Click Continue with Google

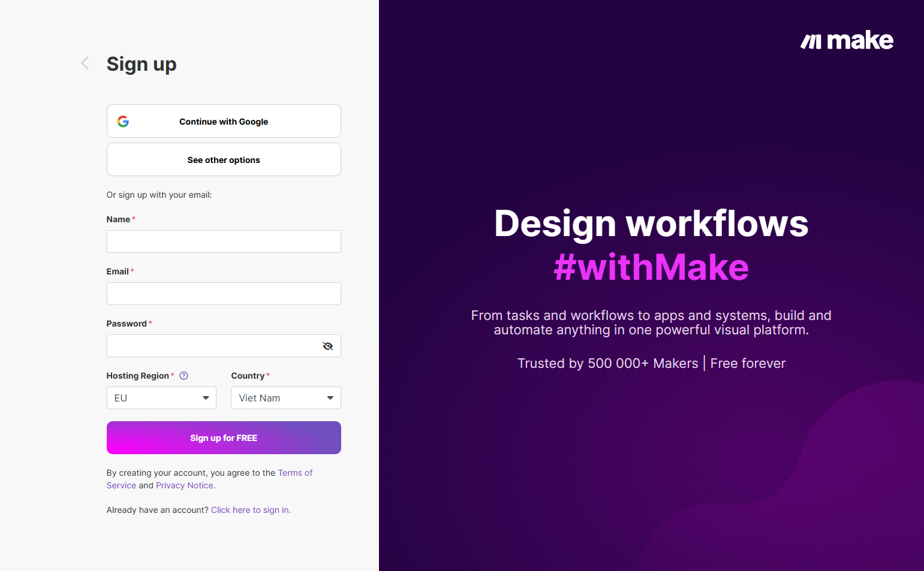tap(224, 121)
